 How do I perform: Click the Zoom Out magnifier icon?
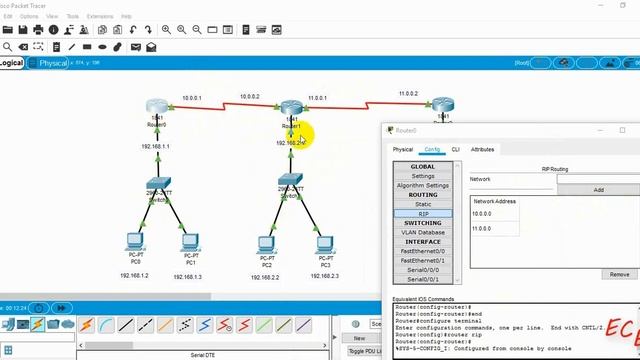(197, 30)
